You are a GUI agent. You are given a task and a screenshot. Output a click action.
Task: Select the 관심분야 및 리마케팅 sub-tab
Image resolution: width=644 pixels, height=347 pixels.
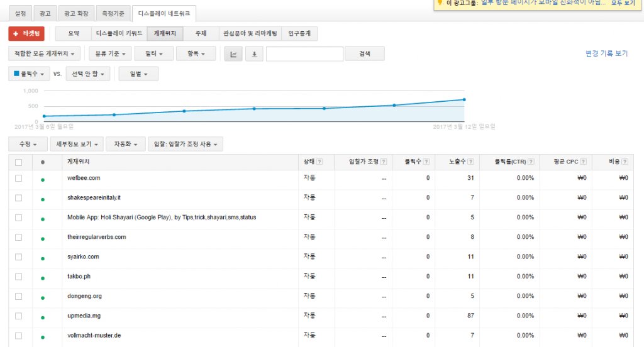tap(250, 34)
